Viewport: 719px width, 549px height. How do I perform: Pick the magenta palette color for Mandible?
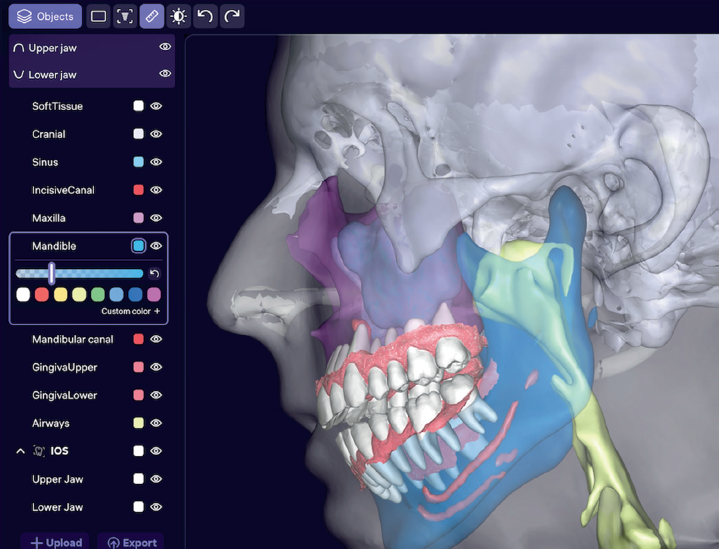point(154,294)
